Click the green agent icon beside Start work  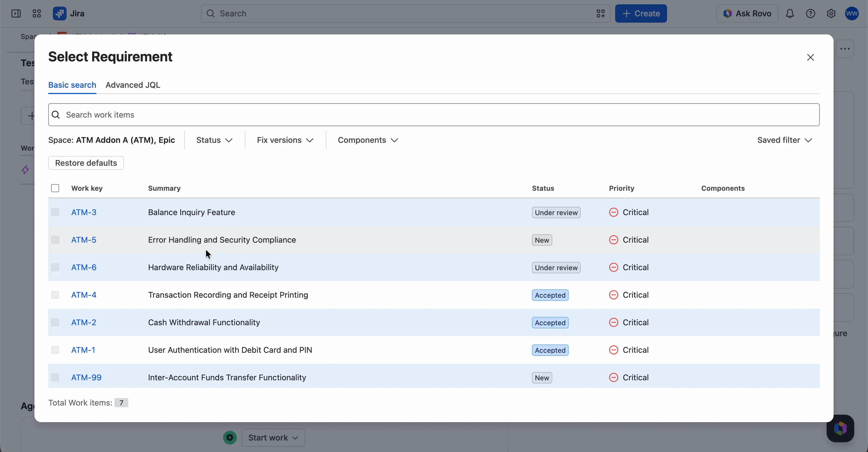[x=230, y=438]
